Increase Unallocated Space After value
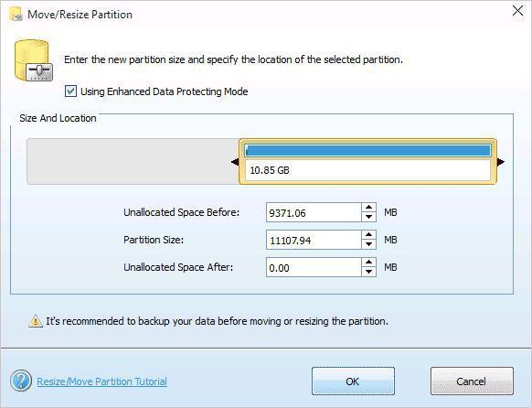The image size is (532, 408). pyautogui.click(x=368, y=263)
